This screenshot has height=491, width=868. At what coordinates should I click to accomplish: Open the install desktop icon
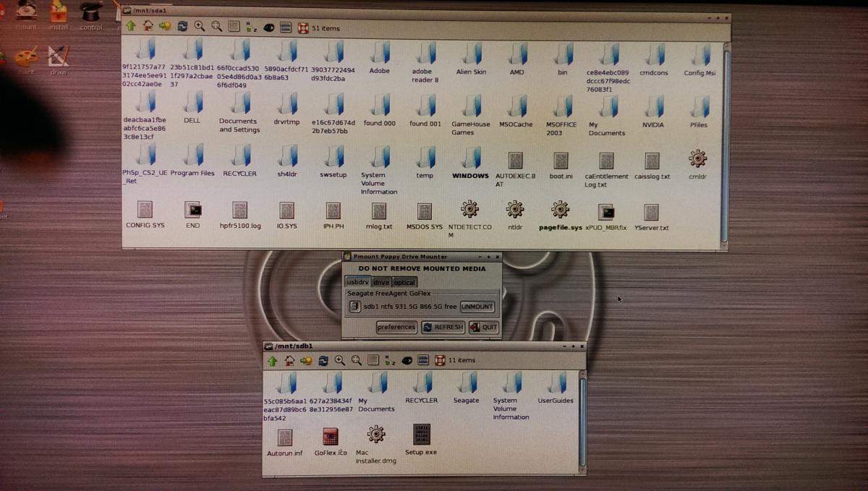tap(59, 16)
